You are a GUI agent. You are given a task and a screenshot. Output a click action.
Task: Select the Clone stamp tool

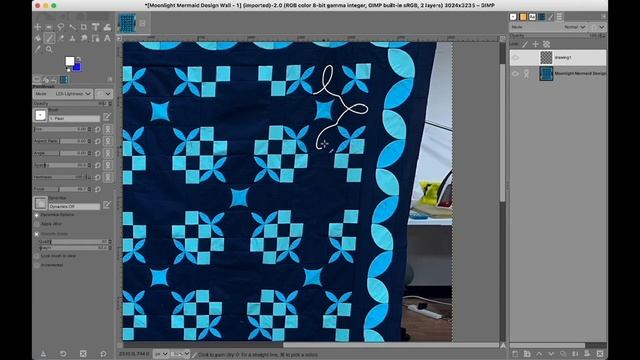tap(72, 38)
